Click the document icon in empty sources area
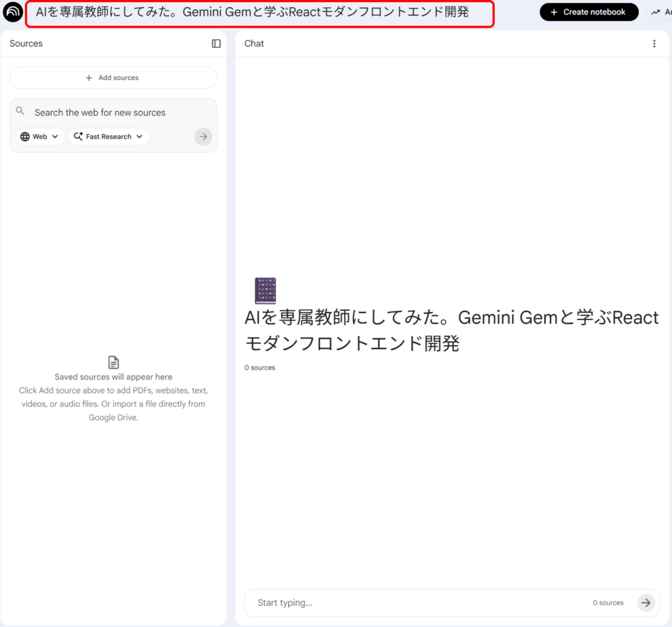 tap(114, 362)
